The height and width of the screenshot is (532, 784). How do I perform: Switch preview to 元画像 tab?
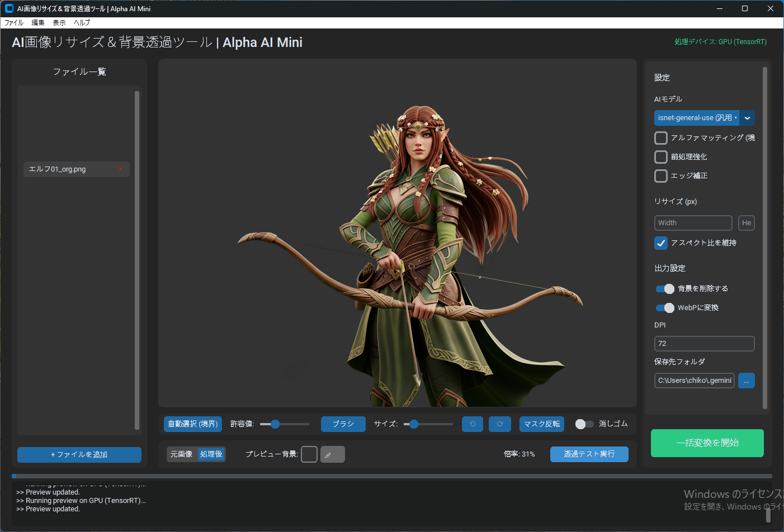click(181, 454)
